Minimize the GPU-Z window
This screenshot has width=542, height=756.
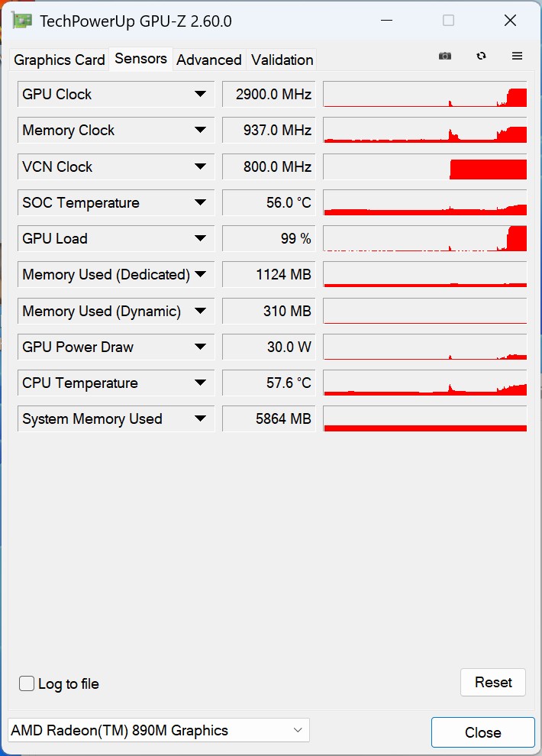click(x=386, y=21)
